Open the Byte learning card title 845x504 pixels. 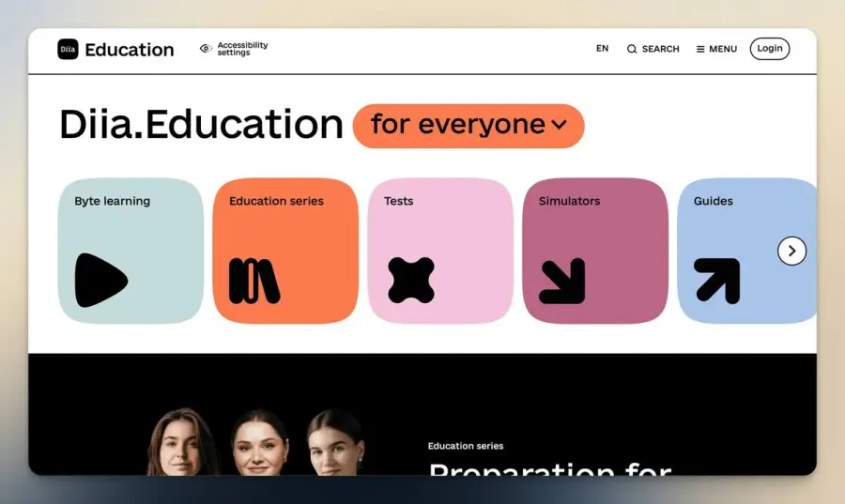pyautogui.click(x=112, y=201)
